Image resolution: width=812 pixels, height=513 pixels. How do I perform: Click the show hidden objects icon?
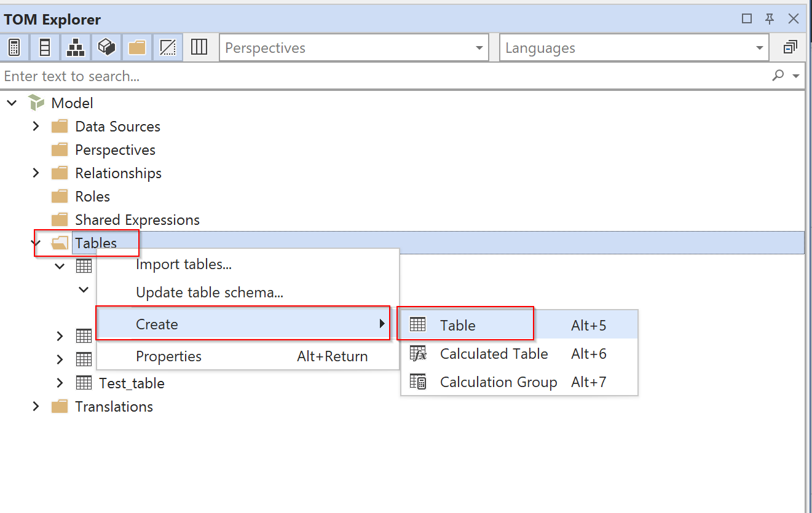tap(168, 48)
